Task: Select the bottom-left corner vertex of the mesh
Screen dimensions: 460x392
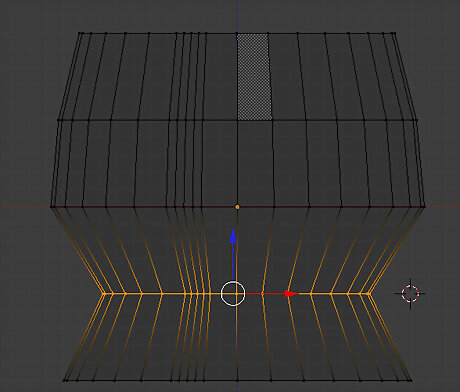Action: 65,380
